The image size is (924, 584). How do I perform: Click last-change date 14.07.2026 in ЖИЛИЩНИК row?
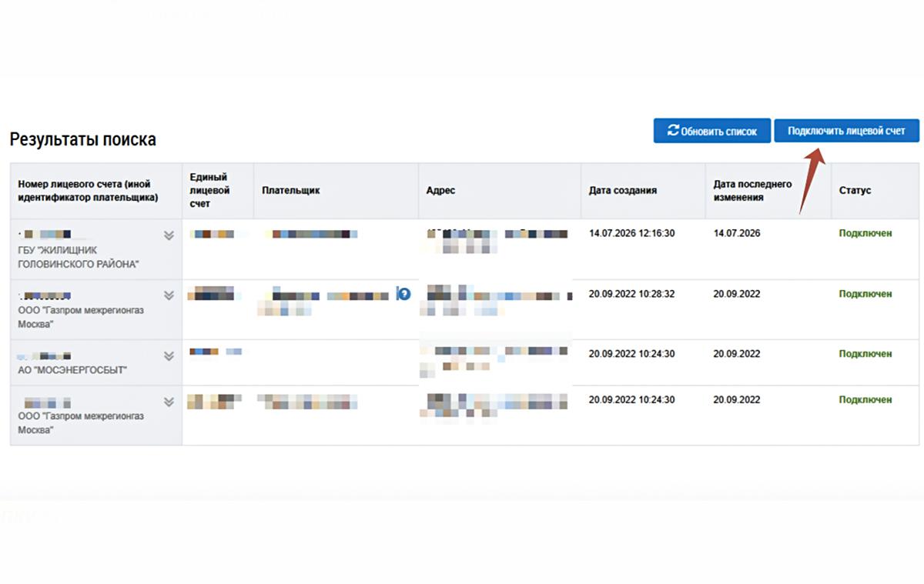736,233
